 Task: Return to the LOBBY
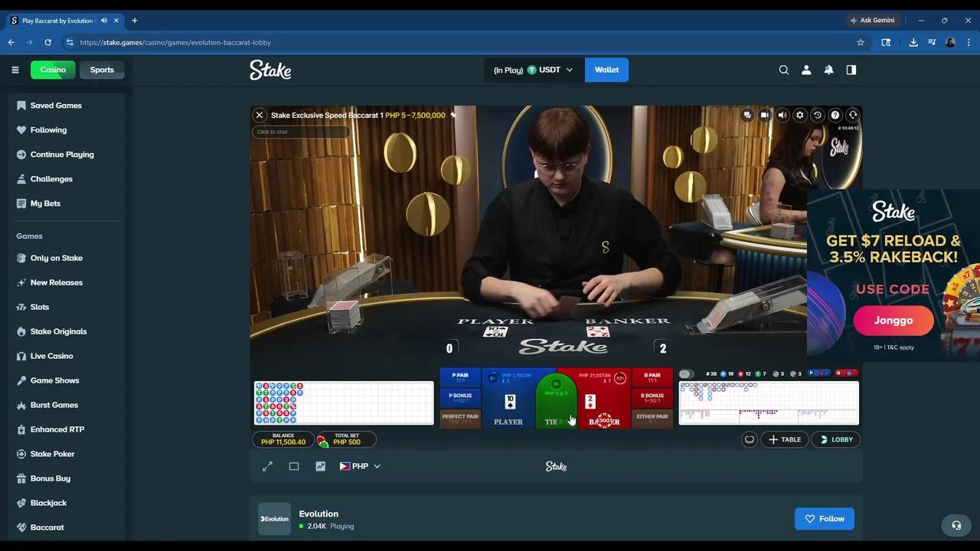coord(836,439)
